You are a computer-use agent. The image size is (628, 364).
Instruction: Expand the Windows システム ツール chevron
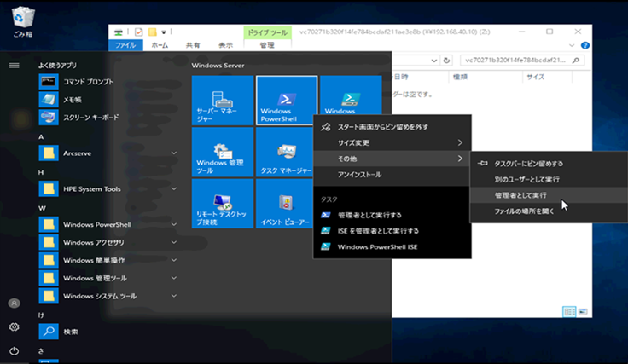pos(174,296)
